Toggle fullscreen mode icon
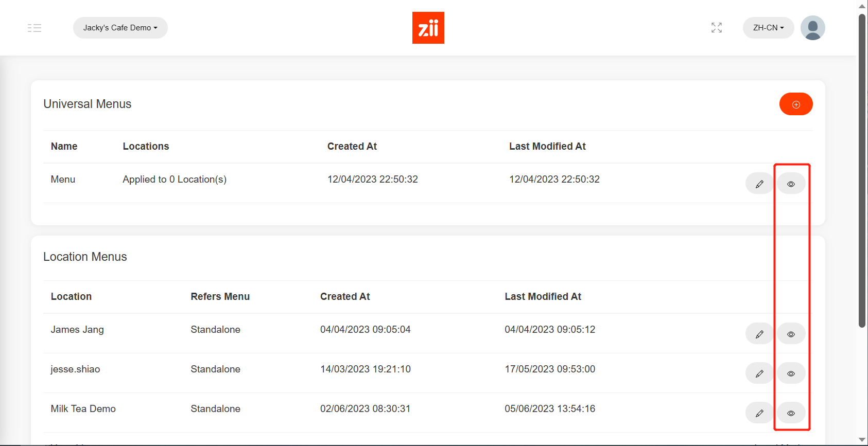 [716, 28]
